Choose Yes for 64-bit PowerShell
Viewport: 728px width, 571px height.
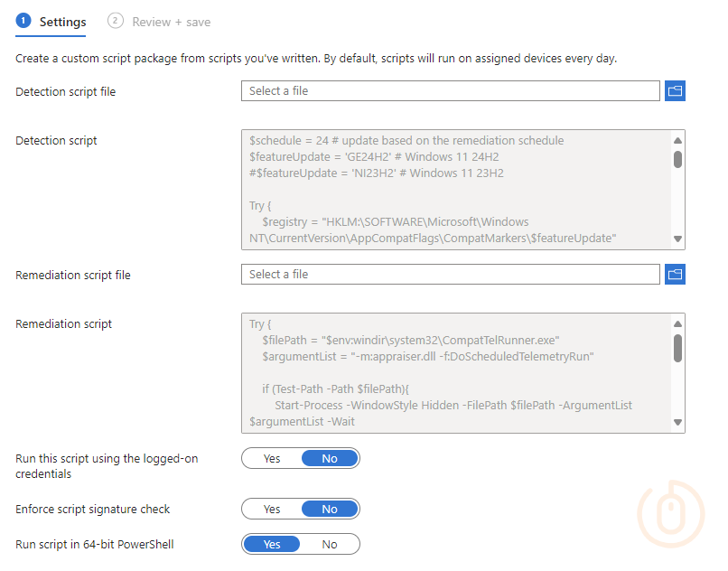[272, 545]
